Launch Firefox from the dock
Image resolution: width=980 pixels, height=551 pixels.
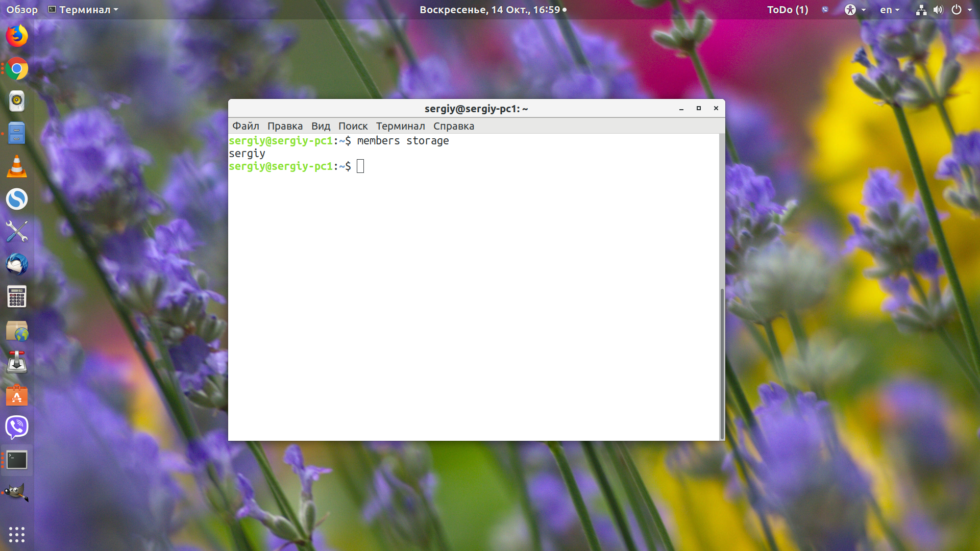[17, 36]
